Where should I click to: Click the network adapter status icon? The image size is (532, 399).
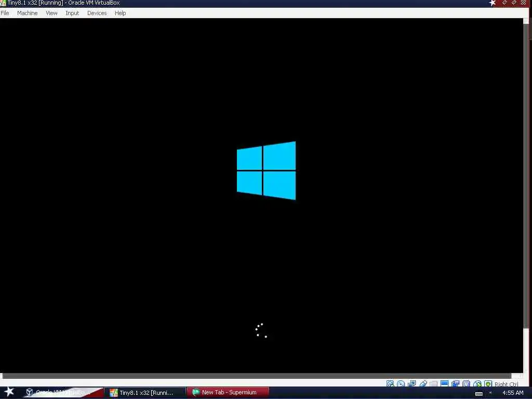411,384
